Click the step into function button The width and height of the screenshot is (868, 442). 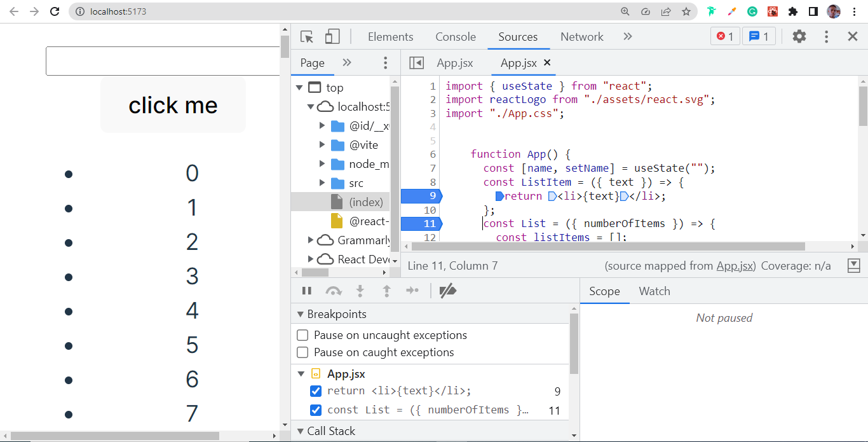coord(360,291)
